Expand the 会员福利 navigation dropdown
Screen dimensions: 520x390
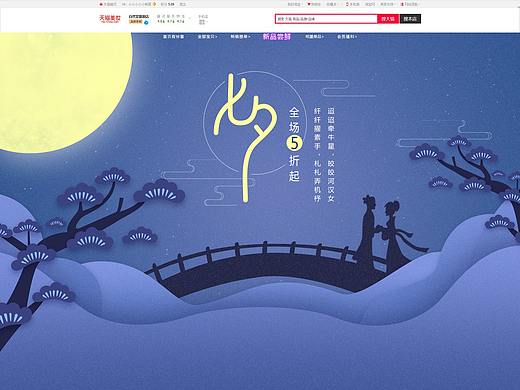[347, 37]
